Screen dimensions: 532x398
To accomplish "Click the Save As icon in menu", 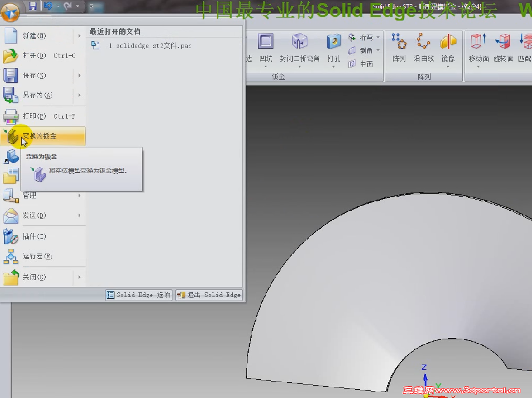I will coord(11,95).
